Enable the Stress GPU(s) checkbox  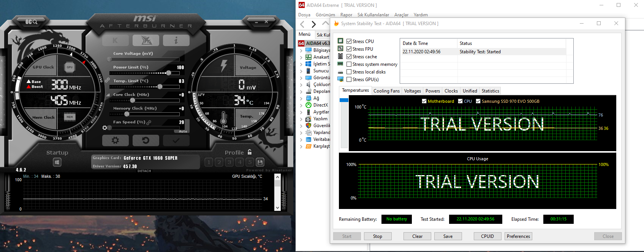coord(349,80)
